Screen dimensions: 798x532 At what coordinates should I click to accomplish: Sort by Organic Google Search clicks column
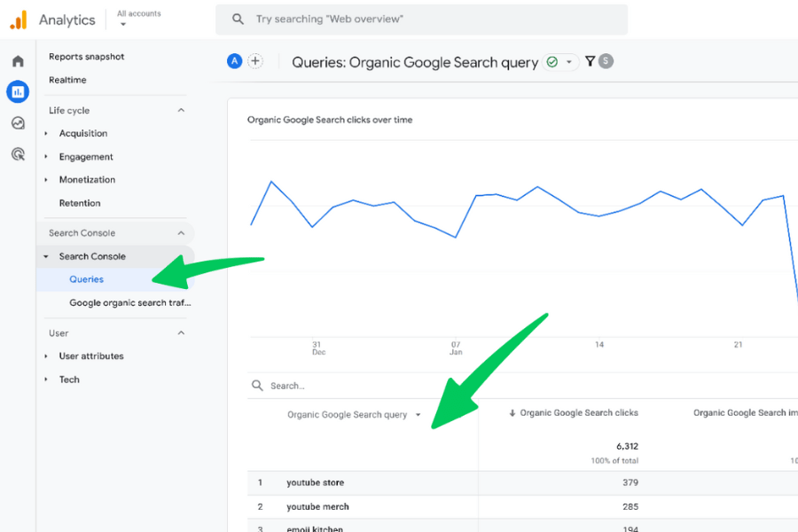579,413
